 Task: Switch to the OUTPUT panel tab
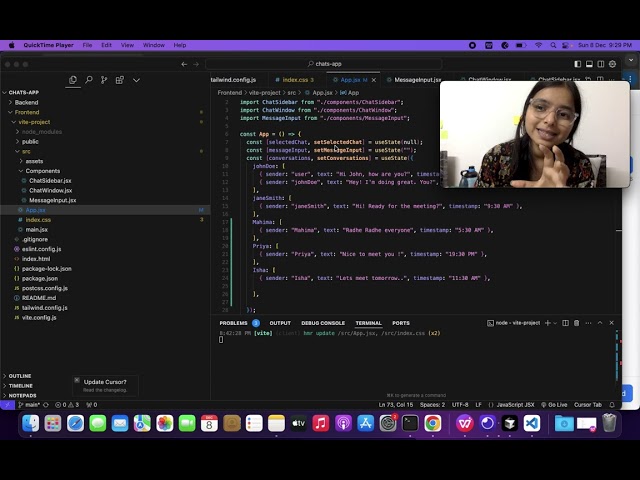280,323
